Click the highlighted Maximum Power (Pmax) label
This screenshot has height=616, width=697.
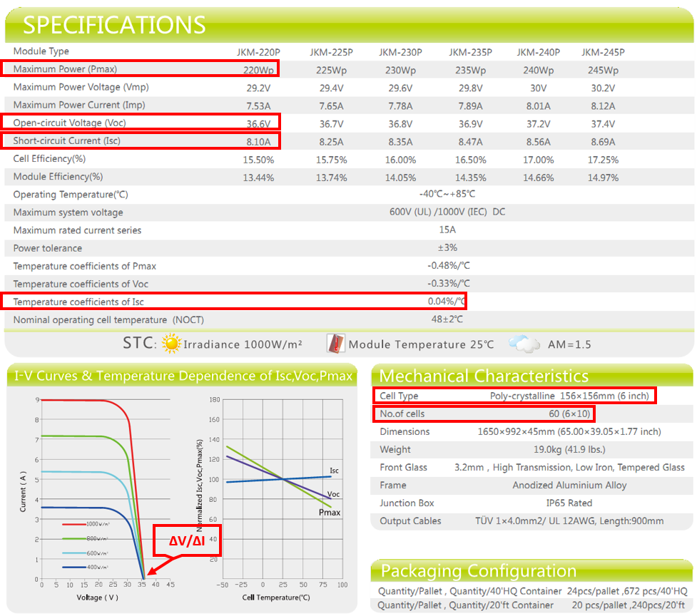[x=65, y=69]
